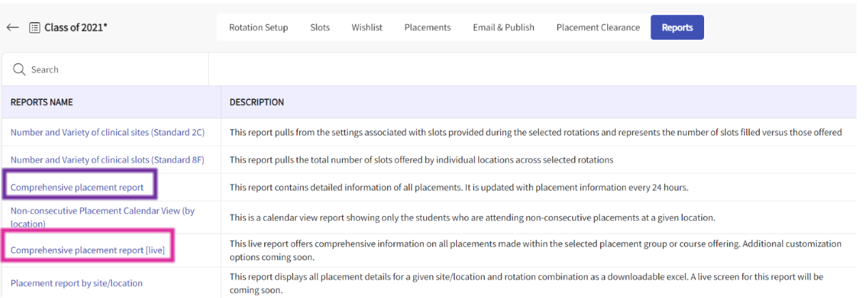The width and height of the screenshot is (868, 298).
Task: Open Comprehensive placement report [live] link
Action: (88, 251)
